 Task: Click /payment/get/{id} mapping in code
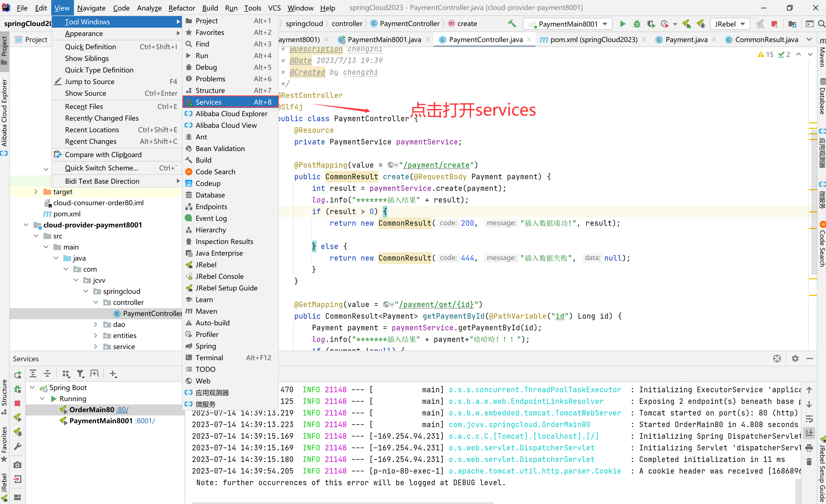coord(437,305)
